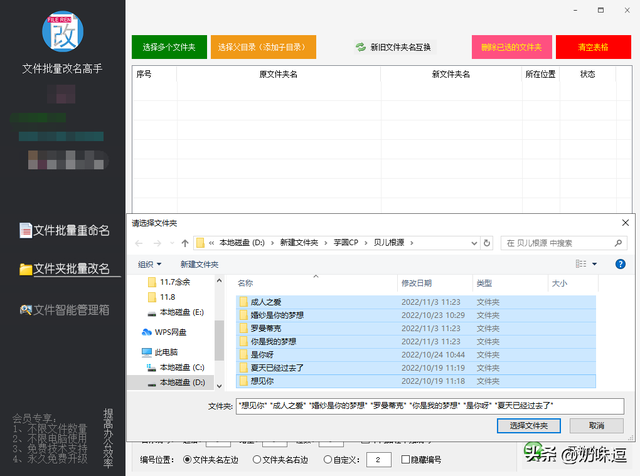Go back in folder dialog navigation
The width and height of the screenshot is (640, 476).
(139, 243)
